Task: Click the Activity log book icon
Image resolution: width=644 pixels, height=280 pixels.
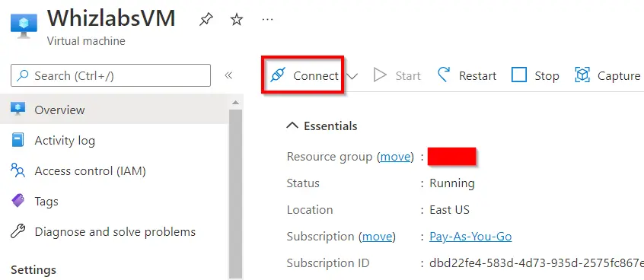Action: (18, 140)
